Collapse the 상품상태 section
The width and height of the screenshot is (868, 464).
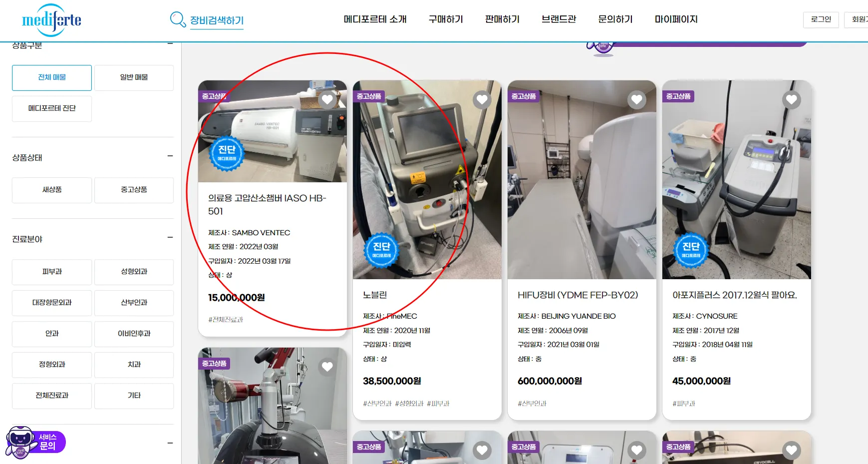[x=170, y=156]
